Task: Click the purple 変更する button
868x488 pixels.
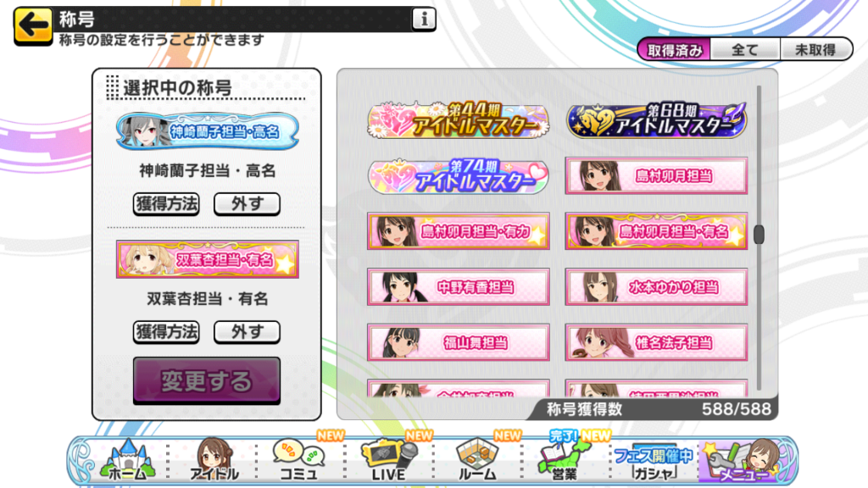Action: tap(207, 380)
